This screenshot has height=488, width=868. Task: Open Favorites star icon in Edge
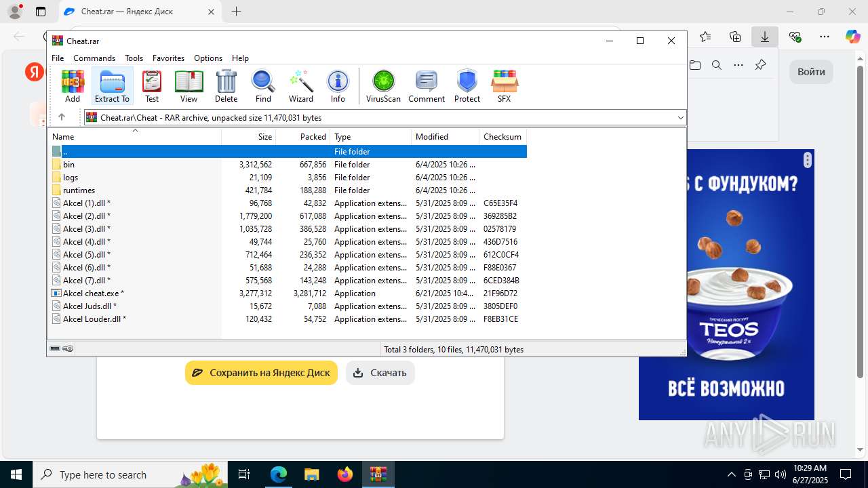(705, 37)
